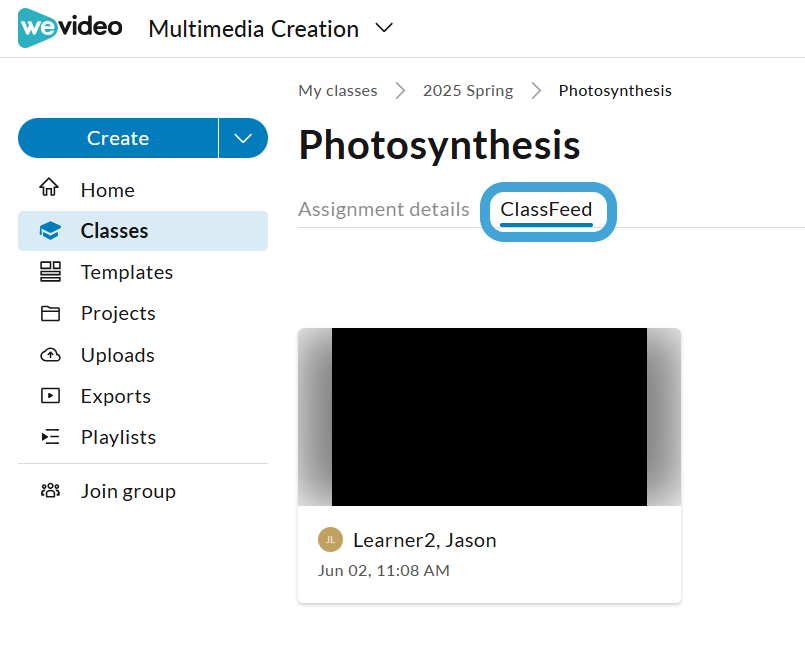This screenshot has width=805, height=662.
Task: Open the 2025 Spring breadcrumb
Action: (468, 91)
